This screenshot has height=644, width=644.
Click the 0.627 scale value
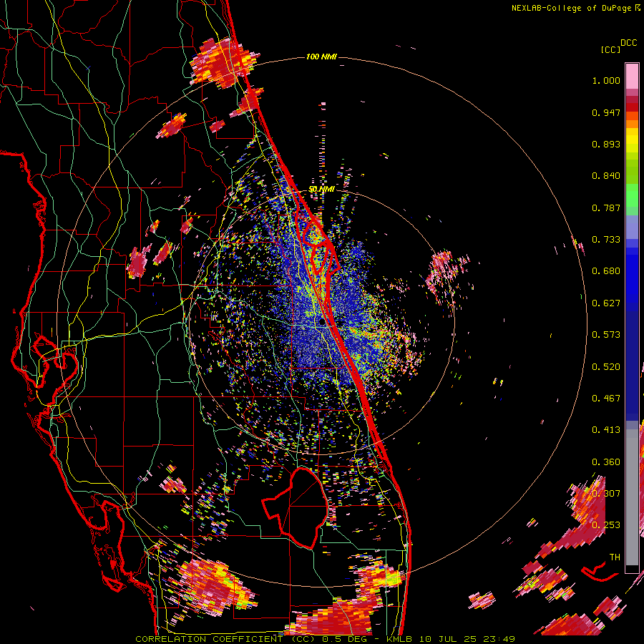[x=606, y=303]
